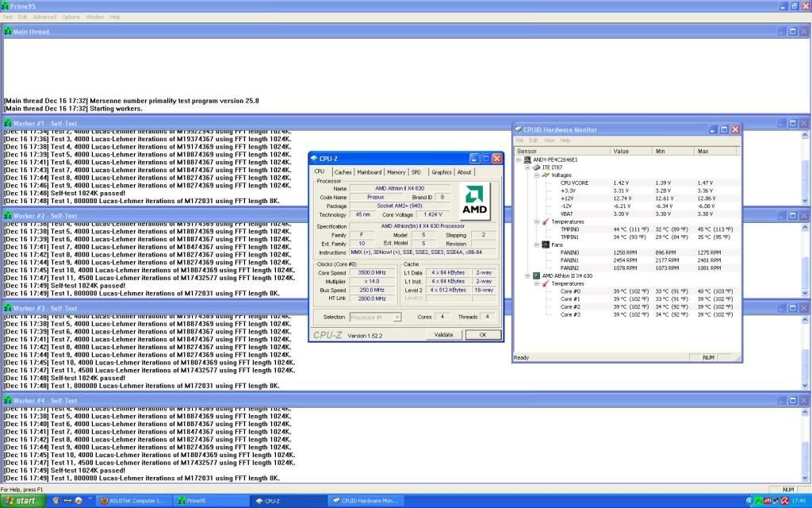This screenshot has width=812, height=508.
Task: Maximize the Worker #1 child window
Action: (x=792, y=123)
